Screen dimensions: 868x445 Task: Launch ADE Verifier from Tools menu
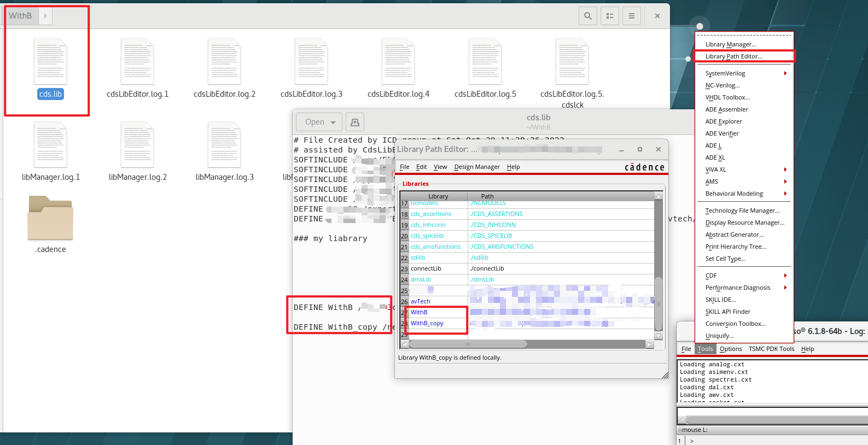744,133
